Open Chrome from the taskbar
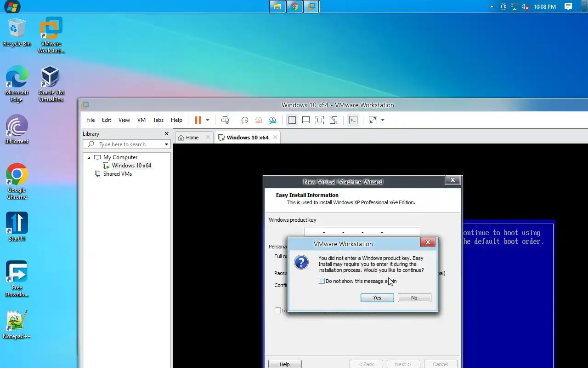Screen dimensions: 588x368 pos(294,6)
